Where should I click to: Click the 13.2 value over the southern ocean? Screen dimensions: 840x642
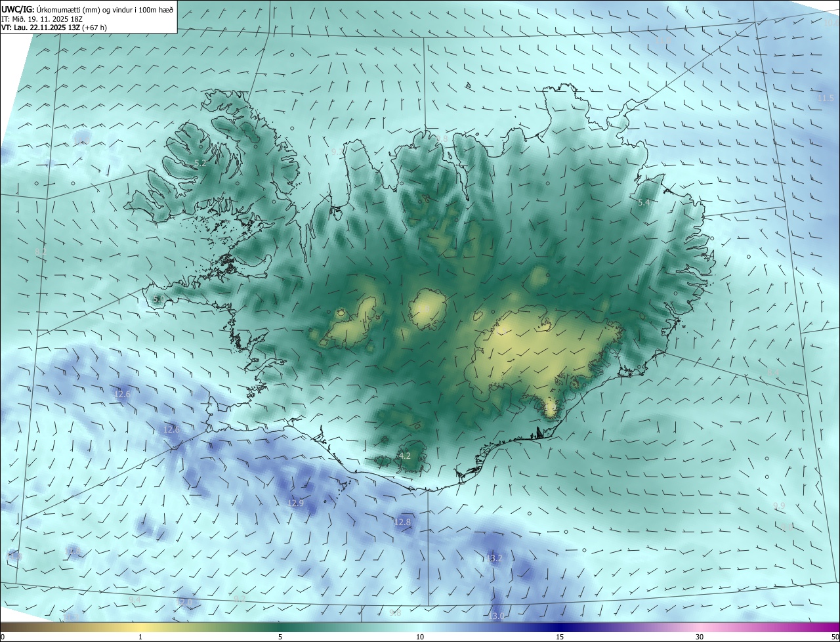494,558
